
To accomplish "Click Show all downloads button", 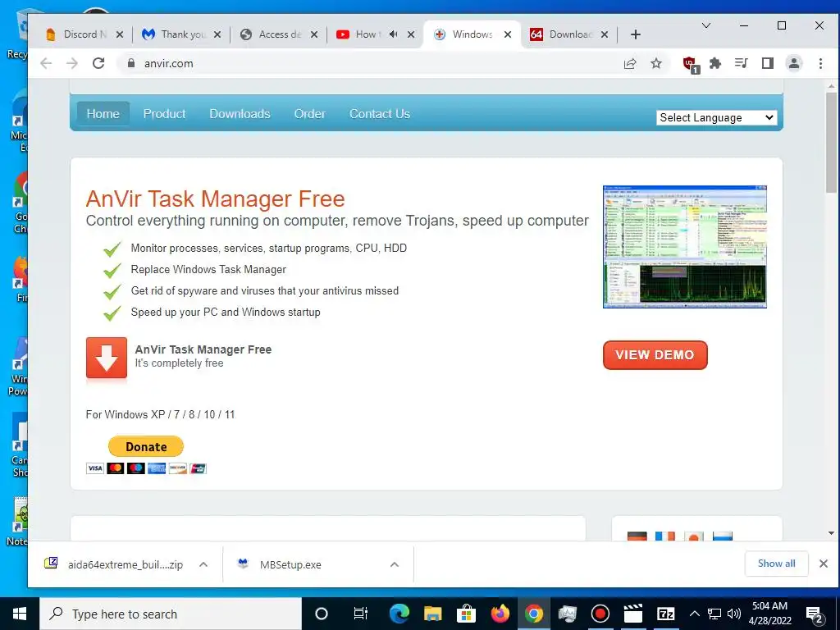I will pos(776,563).
